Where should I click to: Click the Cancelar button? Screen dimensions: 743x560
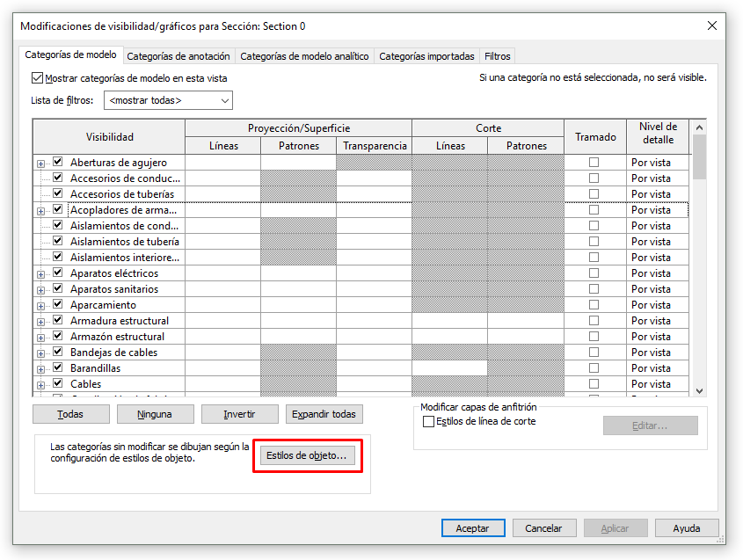point(544,528)
